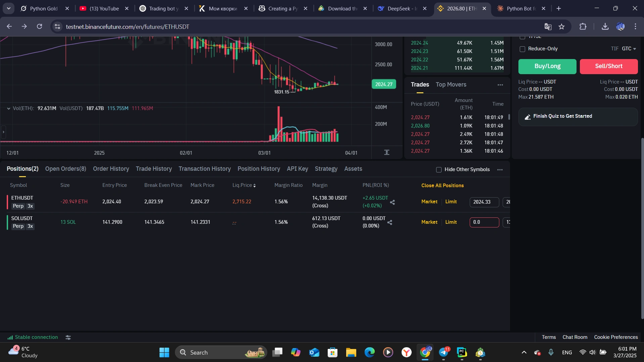Bookmark this page with the star icon
The image size is (644, 362).
pyautogui.click(x=562, y=27)
